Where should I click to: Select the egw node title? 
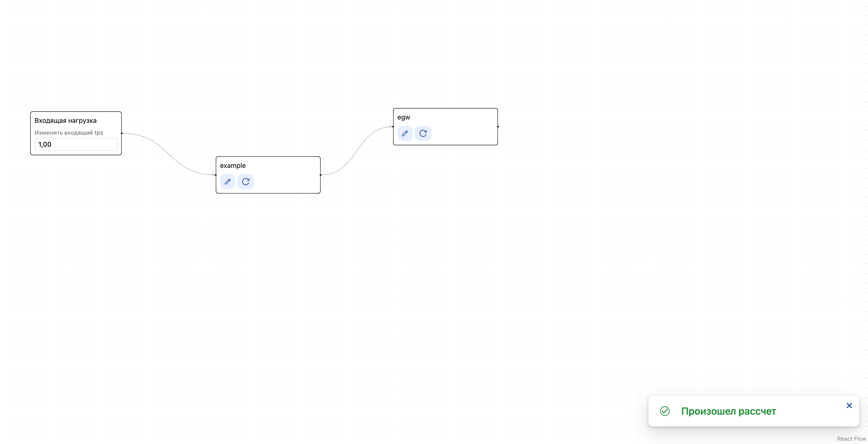click(x=404, y=117)
